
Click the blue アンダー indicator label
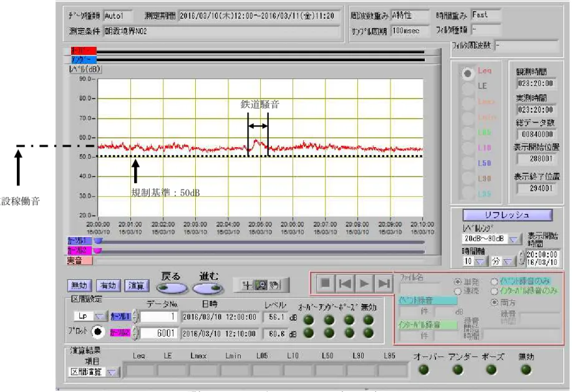pos(84,59)
